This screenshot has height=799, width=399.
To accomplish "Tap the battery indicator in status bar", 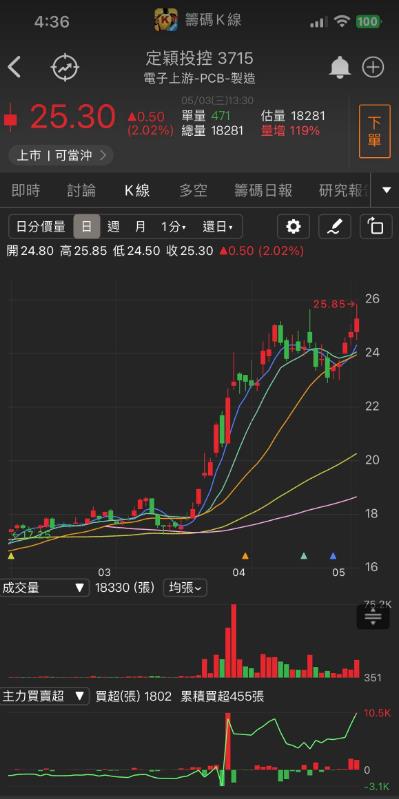I will [x=367, y=21].
